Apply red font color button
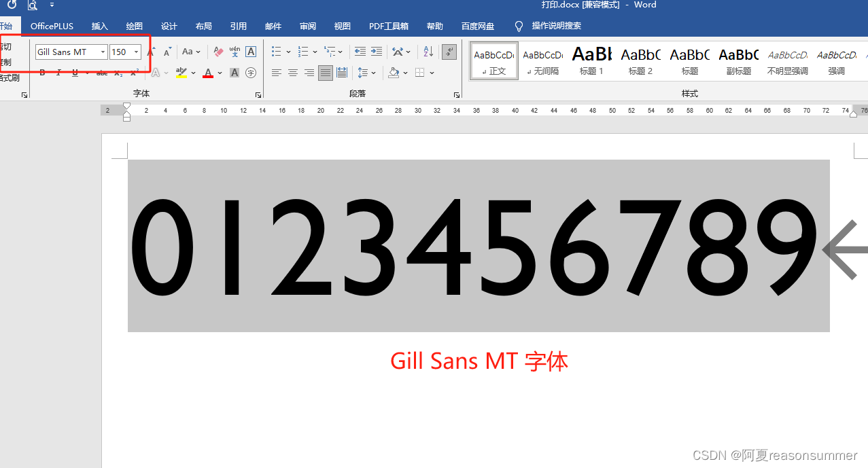The image size is (868, 468). 208,73
